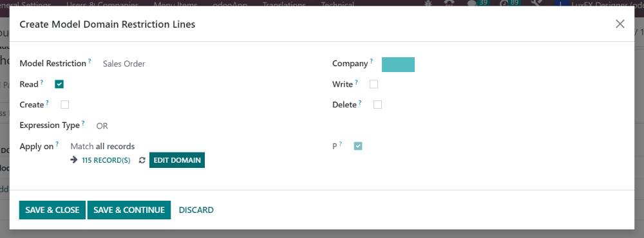Close the Create Model Domain Restriction dialog
The height and width of the screenshot is (238, 644).
coord(620,24)
